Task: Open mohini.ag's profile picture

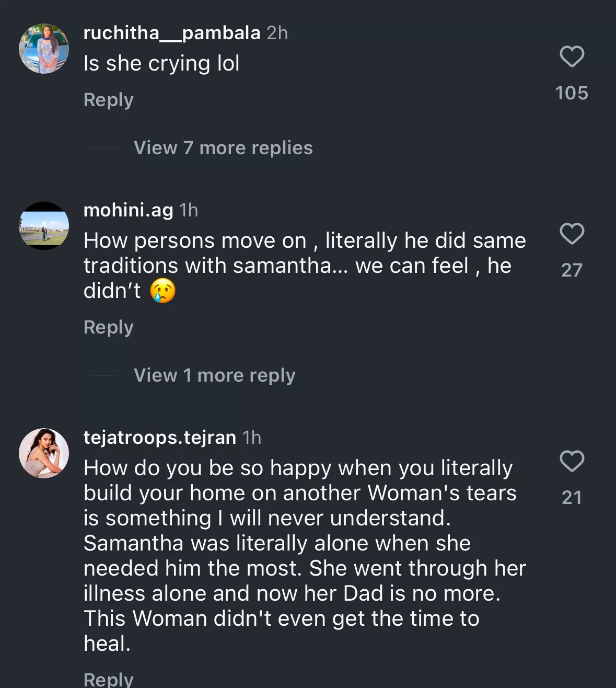Action: tap(44, 226)
